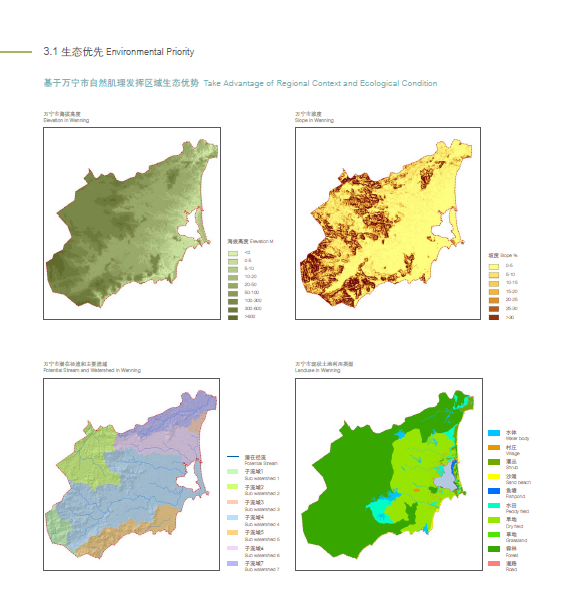Select the Sand beach yellow swatch
The image size is (580, 599).
[x=494, y=477]
